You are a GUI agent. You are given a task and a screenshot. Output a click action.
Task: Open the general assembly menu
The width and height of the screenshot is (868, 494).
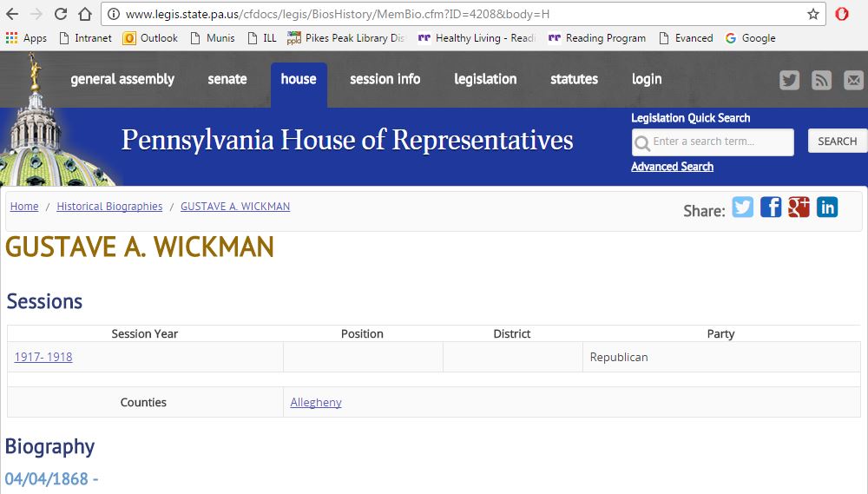(122, 79)
